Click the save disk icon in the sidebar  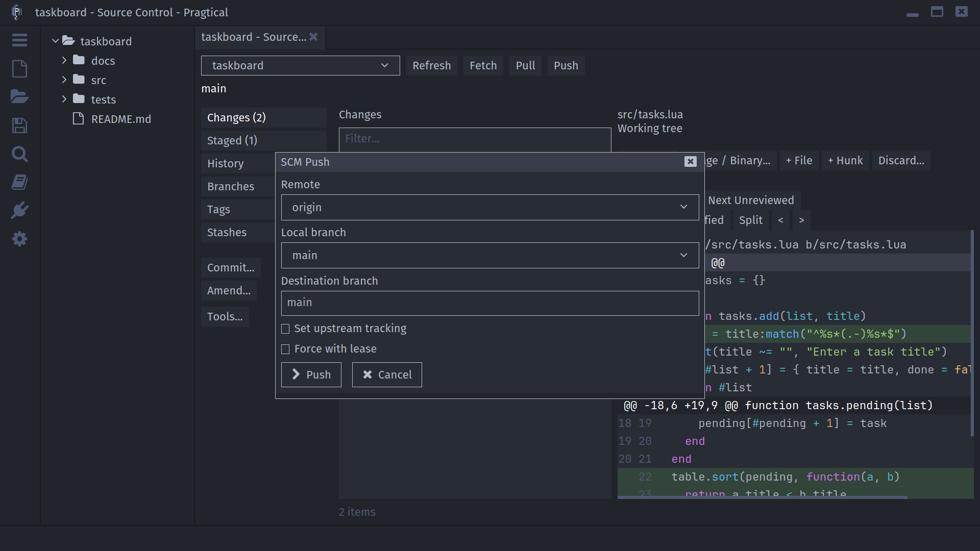[19, 126]
